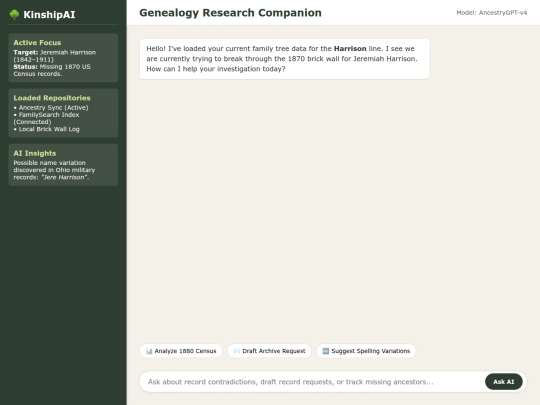Choose the Suggest Spelling Variations chip
Image resolution: width=540 pixels, height=405 pixels.
(x=366, y=351)
